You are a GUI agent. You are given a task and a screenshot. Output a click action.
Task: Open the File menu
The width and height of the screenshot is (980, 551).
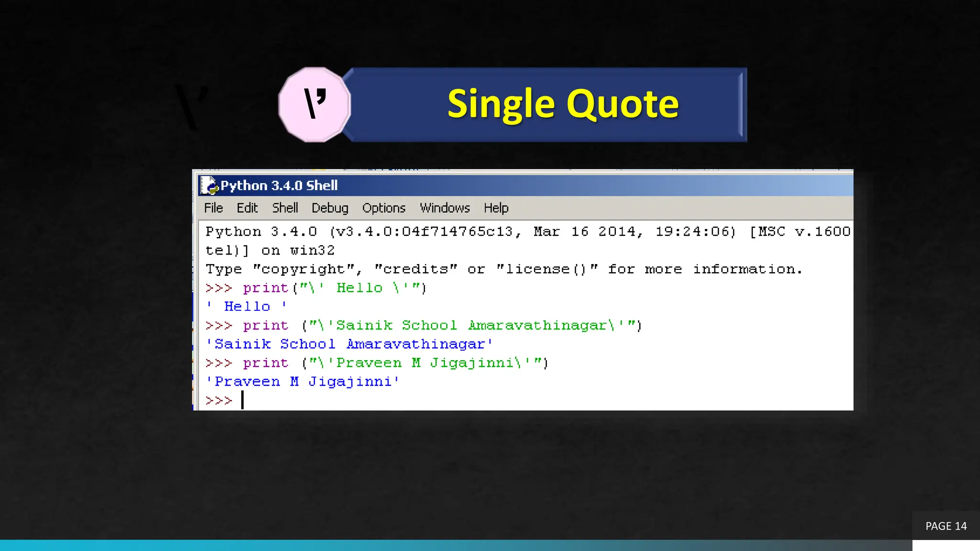point(213,208)
